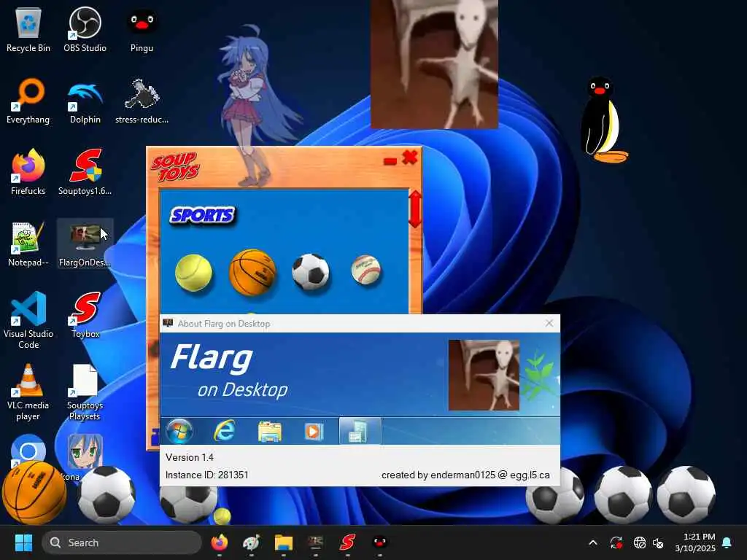Select the stress-reduc... desktop icon

tap(142, 101)
